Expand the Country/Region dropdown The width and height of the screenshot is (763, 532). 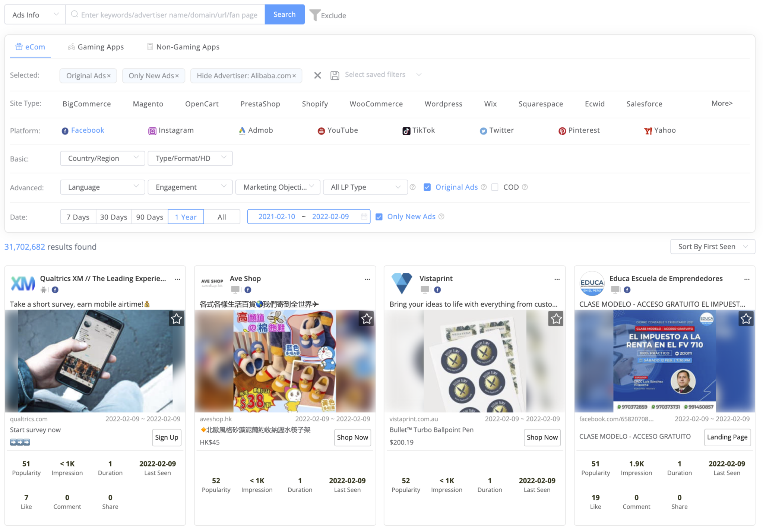(102, 158)
